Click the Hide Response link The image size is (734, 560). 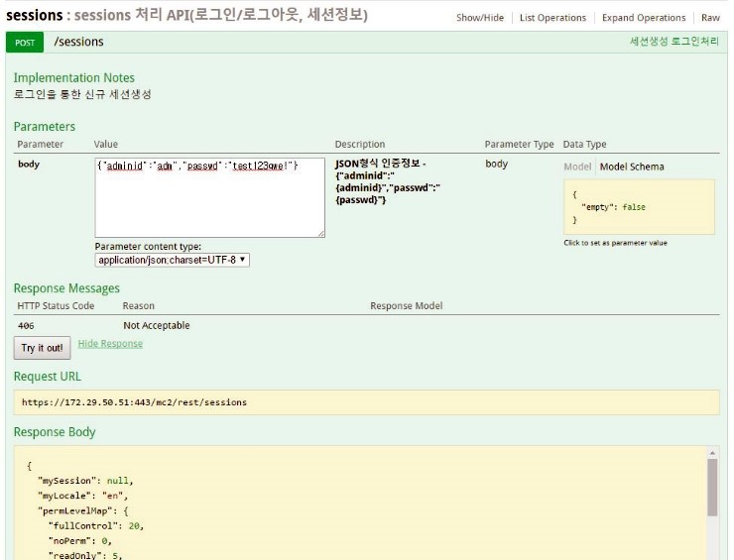[110, 344]
